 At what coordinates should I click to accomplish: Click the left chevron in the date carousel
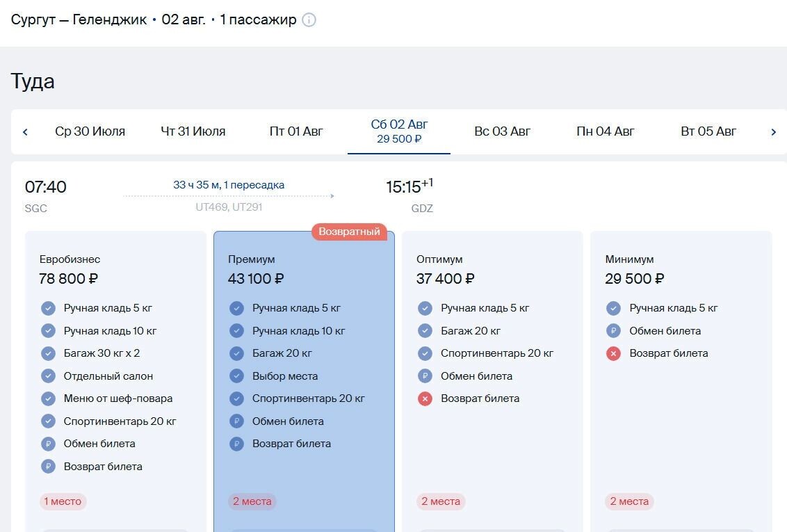pyautogui.click(x=25, y=131)
